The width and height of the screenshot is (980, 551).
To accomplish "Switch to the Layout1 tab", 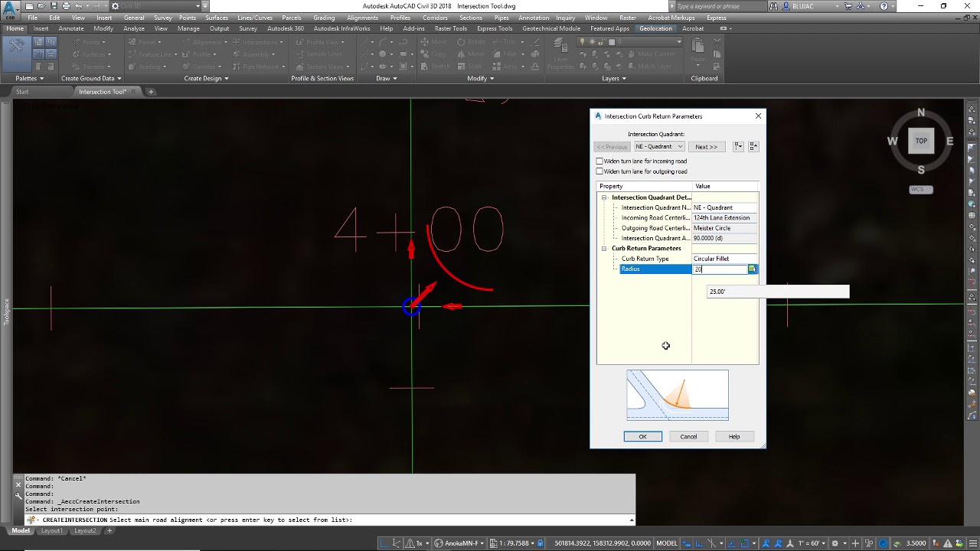I will [52, 530].
